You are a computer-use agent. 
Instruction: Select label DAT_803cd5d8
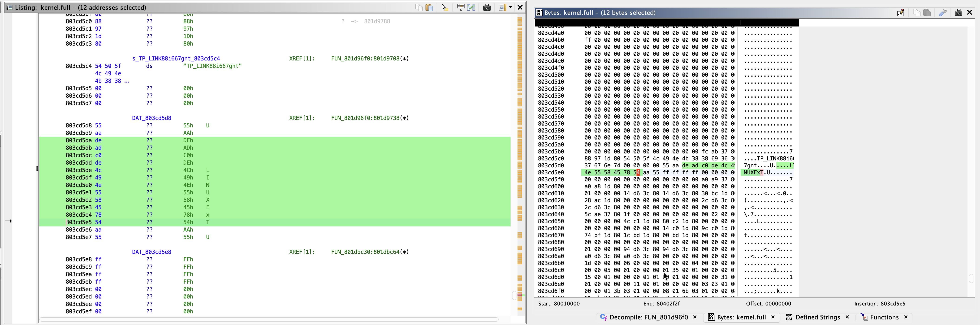coord(152,118)
